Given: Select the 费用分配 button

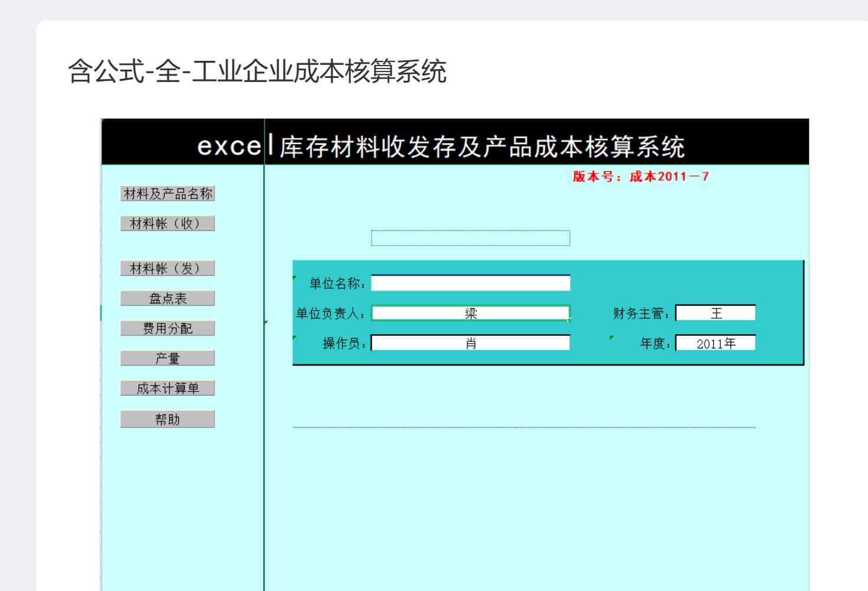Looking at the screenshot, I should (168, 328).
